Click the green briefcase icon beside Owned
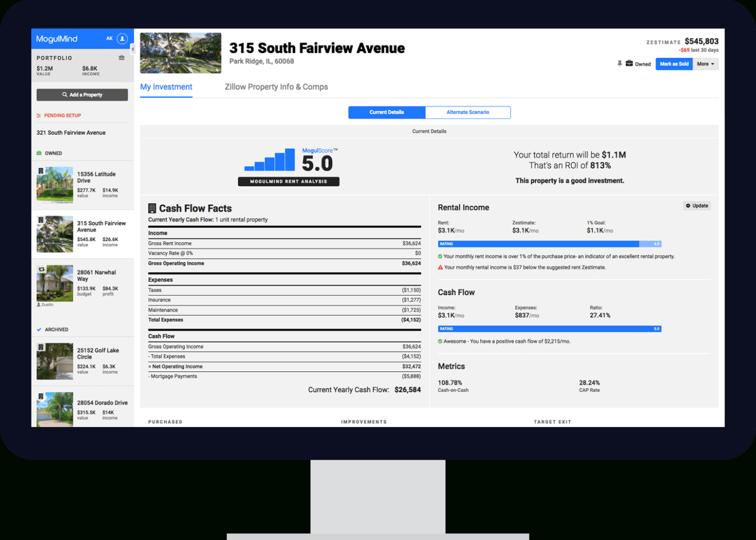The height and width of the screenshot is (540, 756). 39,153
